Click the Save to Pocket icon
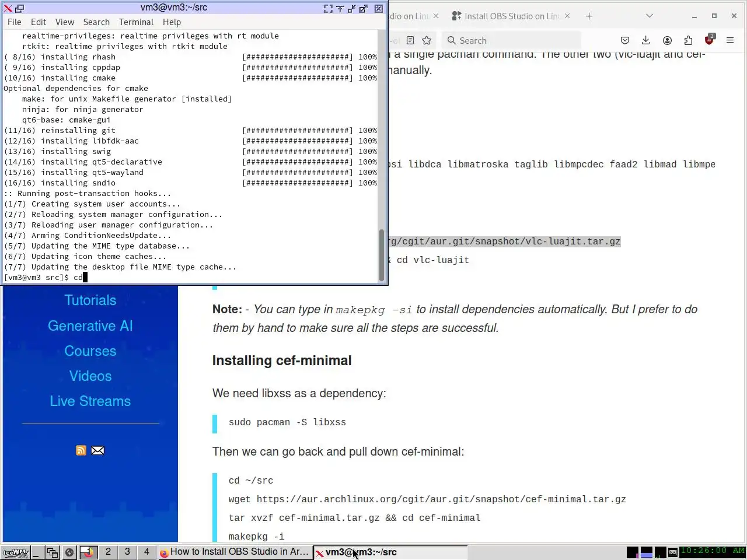Viewport: 747px width, 560px height. (x=625, y=40)
